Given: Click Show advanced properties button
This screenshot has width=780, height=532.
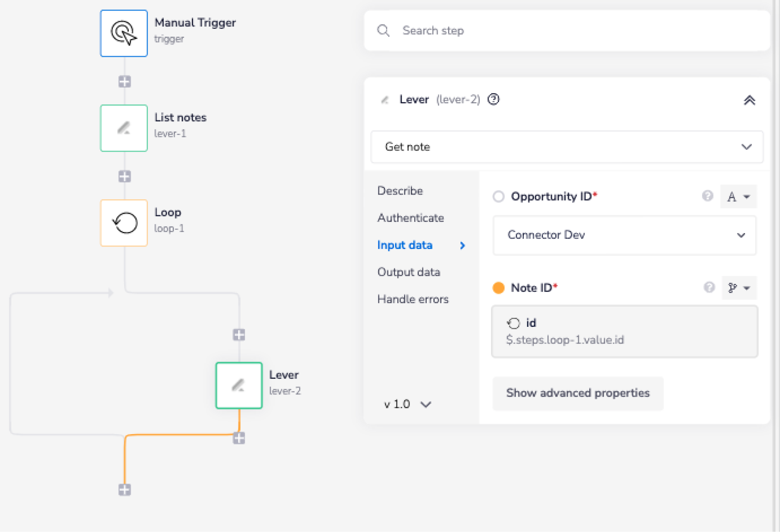Looking at the screenshot, I should point(578,393).
